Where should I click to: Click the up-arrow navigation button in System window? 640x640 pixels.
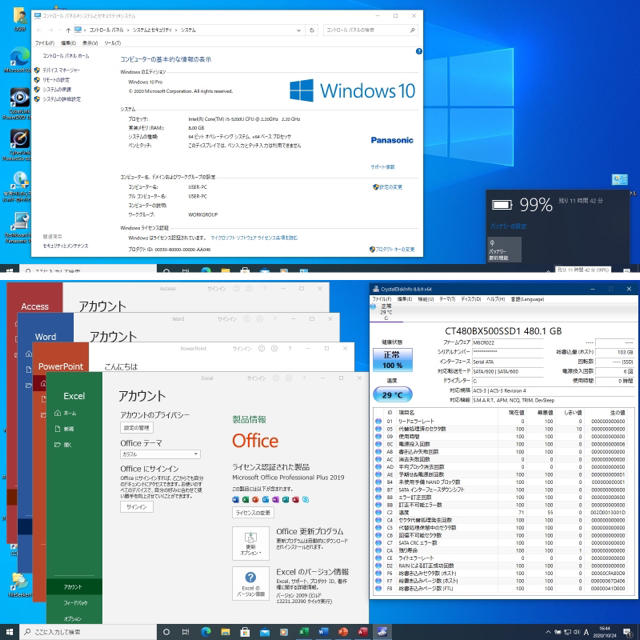68,30
